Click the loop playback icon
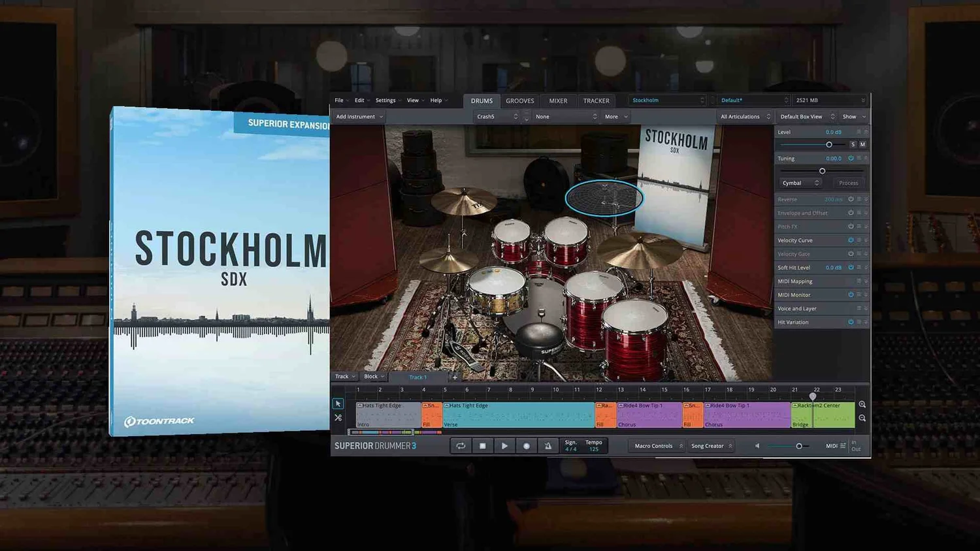The height and width of the screenshot is (551, 980). click(x=461, y=445)
